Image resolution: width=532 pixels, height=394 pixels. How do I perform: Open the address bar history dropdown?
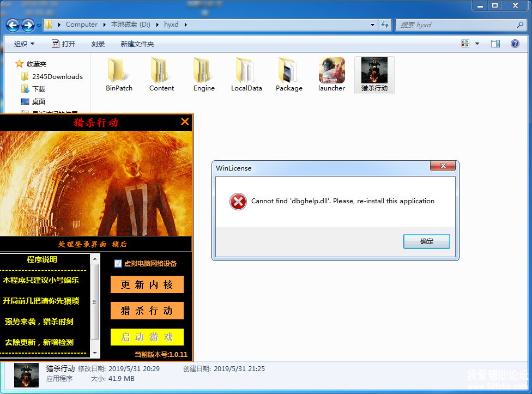click(x=372, y=25)
